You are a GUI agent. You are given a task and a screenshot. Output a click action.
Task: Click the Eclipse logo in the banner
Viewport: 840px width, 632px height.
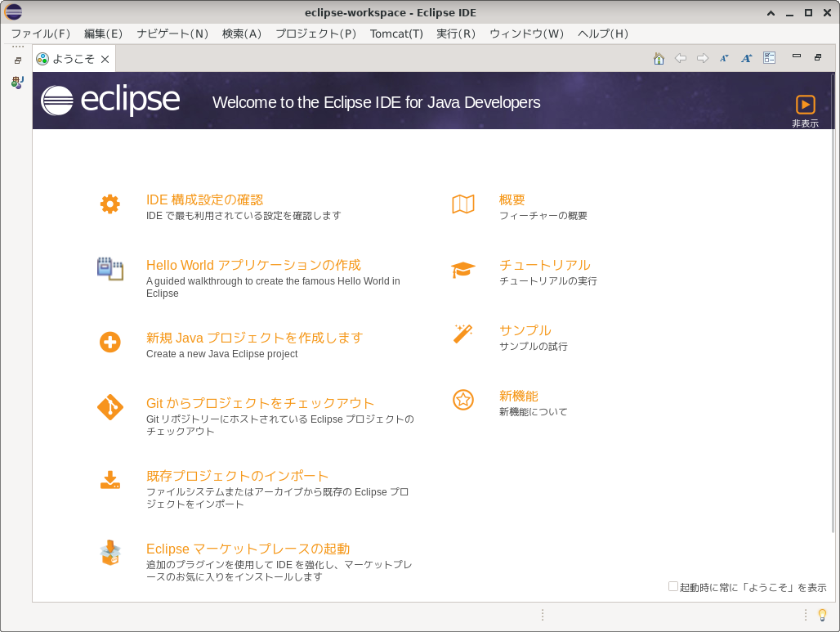click(110, 101)
